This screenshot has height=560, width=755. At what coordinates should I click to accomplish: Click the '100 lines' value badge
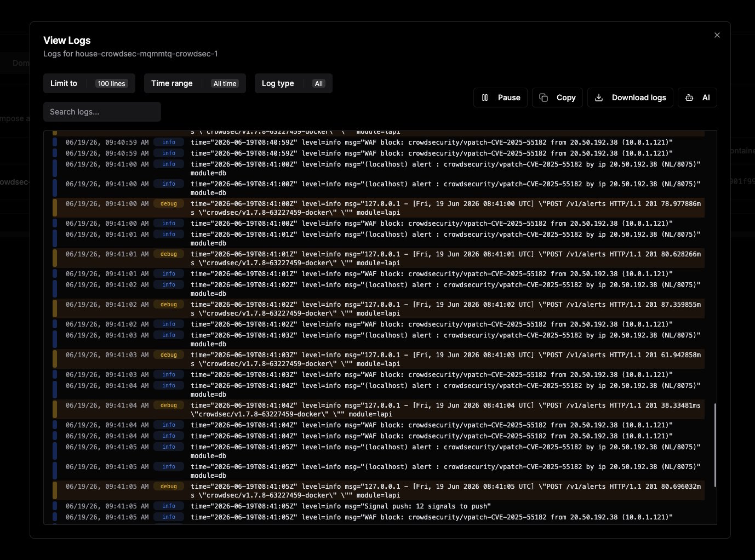click(112, 83)
